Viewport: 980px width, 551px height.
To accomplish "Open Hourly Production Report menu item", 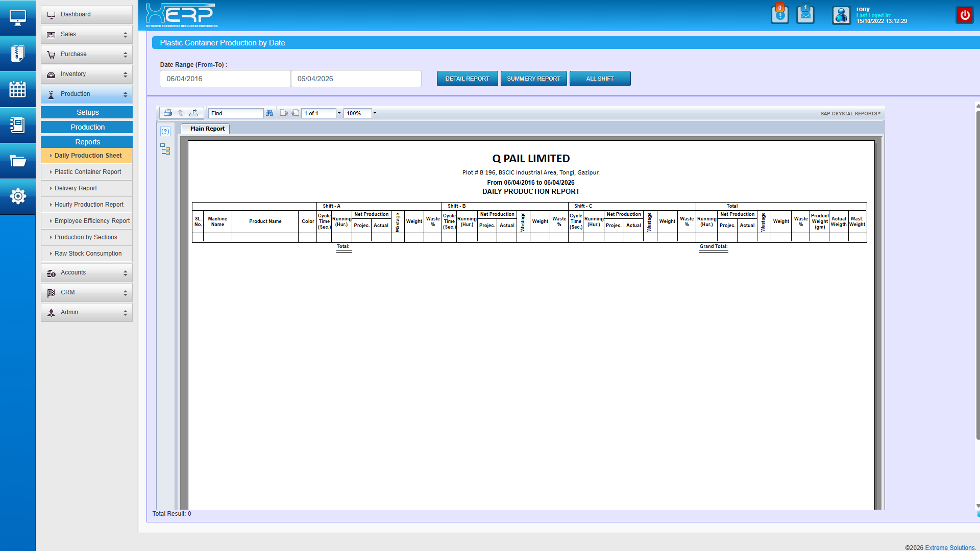I will tap(89, 205).
